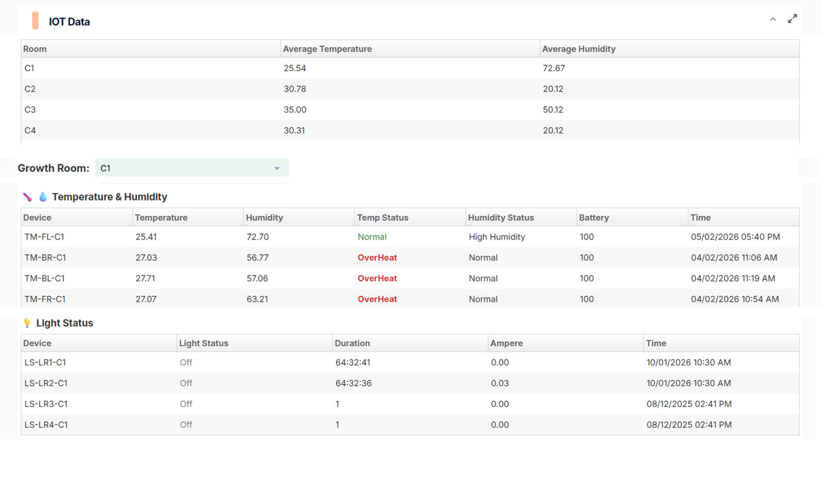The width and height of the screenshot is (822, 504).
Task: Select light device LS-LR3-C1
Action: (x=45, y=404)
